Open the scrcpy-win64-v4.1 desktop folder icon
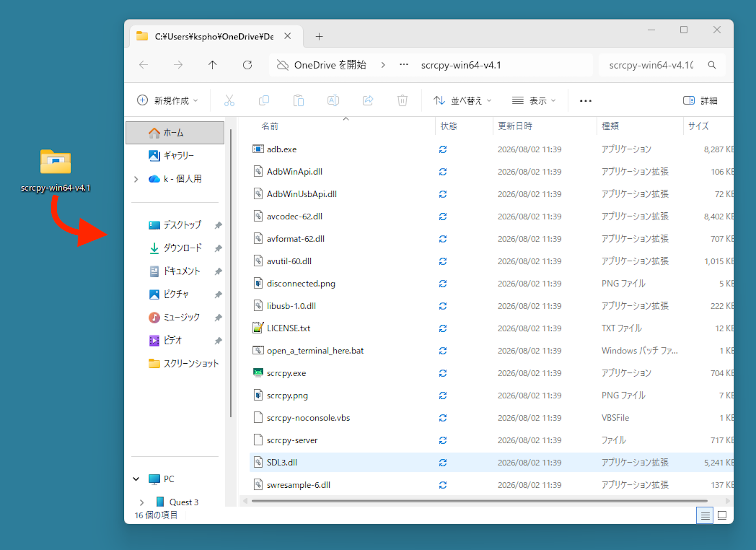This screenshot has width=756, height=550. [56, 162]
